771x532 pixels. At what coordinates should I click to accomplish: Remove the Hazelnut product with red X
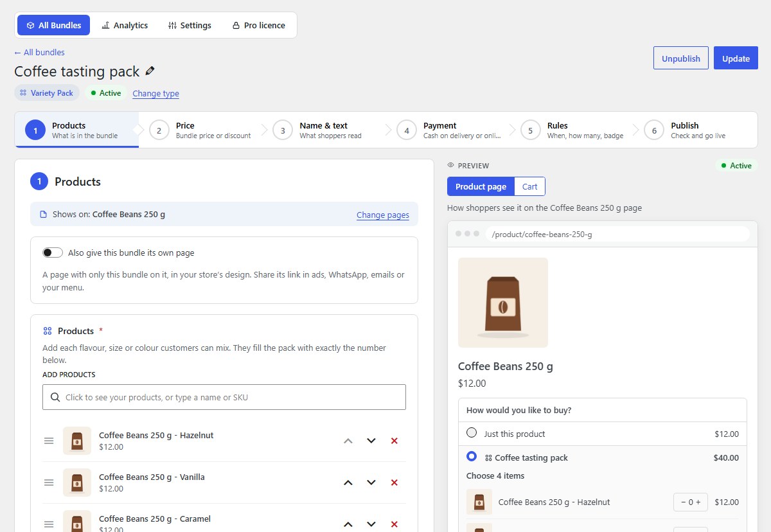click(x=394, y=441)
